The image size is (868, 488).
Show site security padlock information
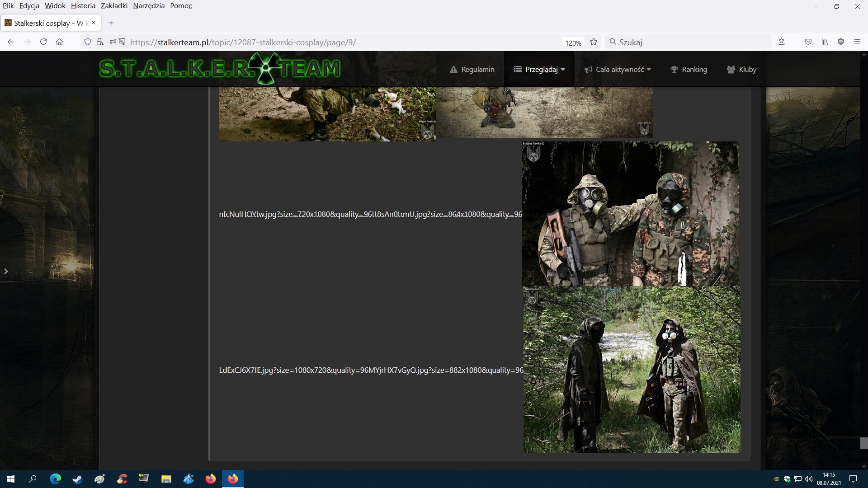pyautogui.click(x=100, y=42)
